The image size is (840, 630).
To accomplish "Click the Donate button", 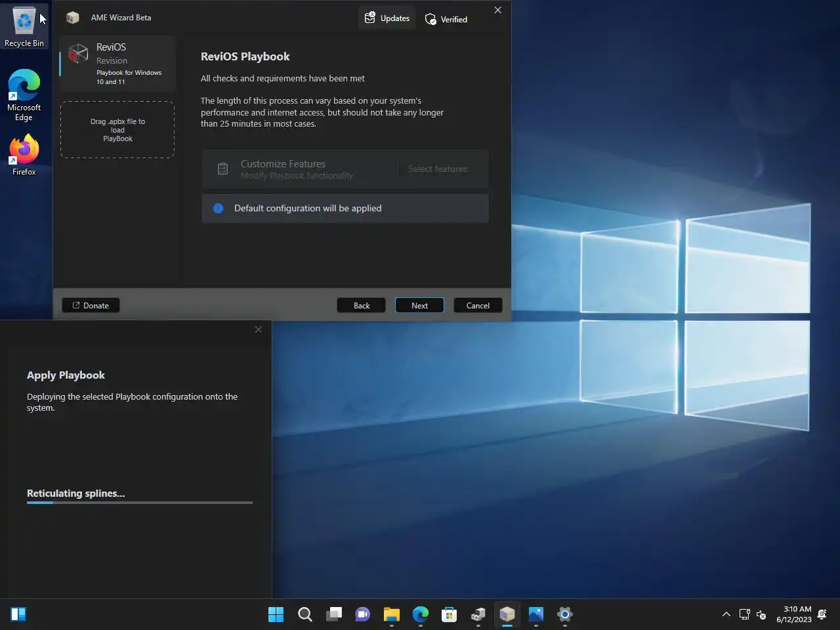I will pos(91,305).
